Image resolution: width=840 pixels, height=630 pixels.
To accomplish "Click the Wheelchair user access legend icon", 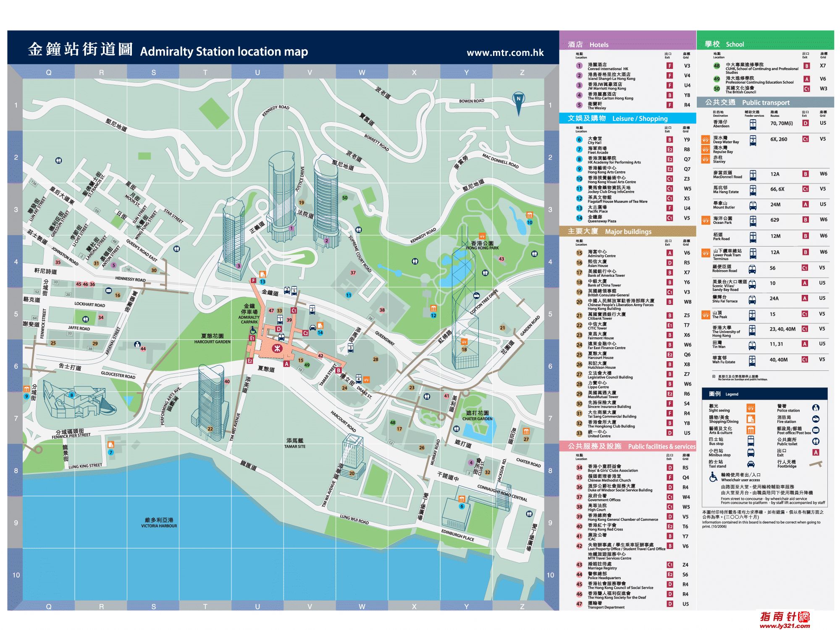I will [713, 477].
